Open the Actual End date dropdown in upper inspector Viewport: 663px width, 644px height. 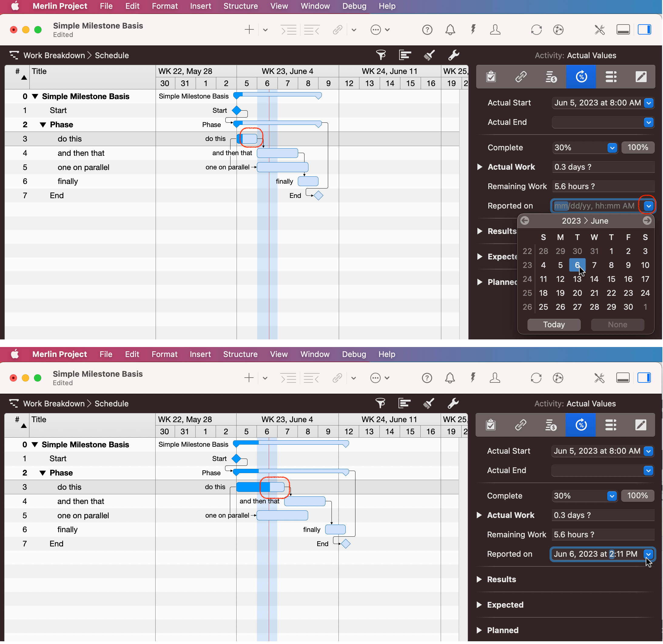click(x=649, y=122)
